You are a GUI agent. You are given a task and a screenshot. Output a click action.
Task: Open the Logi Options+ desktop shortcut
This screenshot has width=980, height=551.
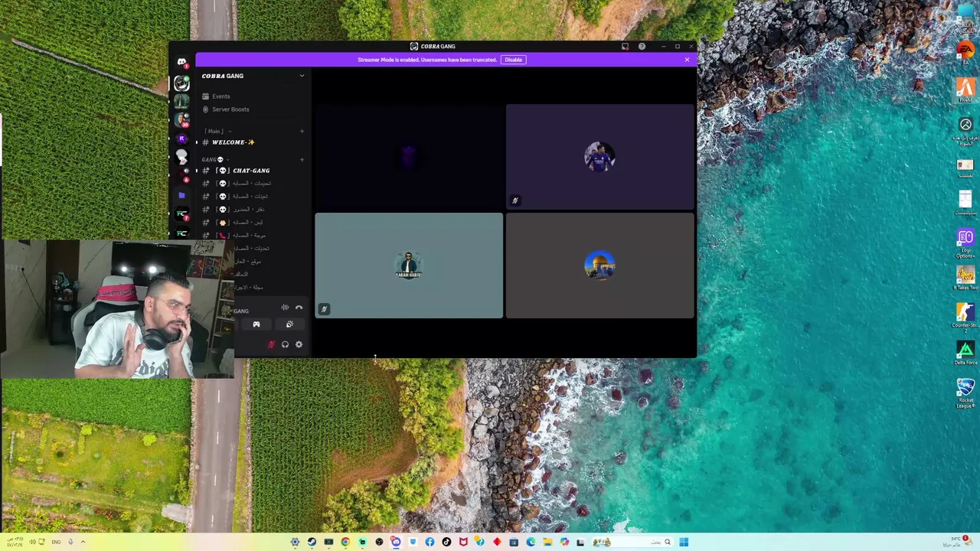(965, 242)
